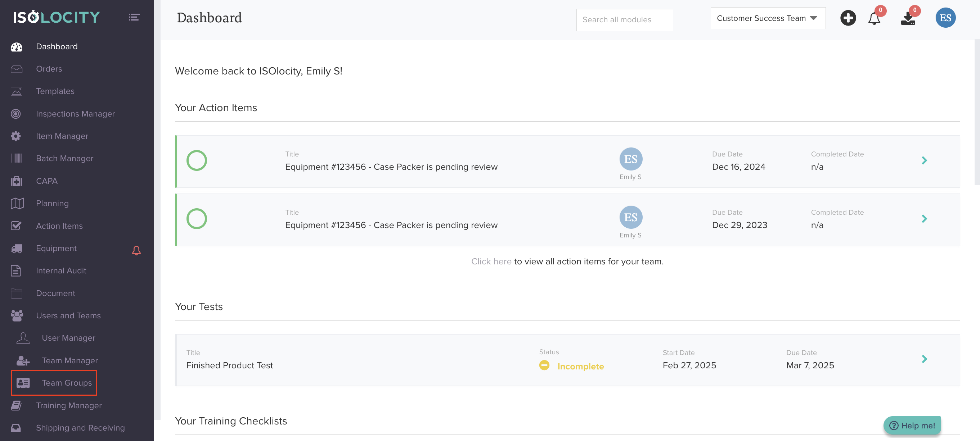Mark the Dec 29, 2023 action item complete
The height and width of the screenshot is (441, 980).
[x=197, y=219]
